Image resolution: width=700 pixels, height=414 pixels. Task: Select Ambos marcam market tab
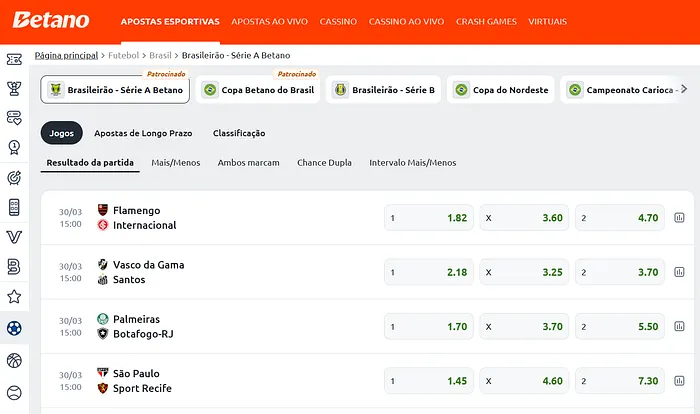click(x=249, y=163)
